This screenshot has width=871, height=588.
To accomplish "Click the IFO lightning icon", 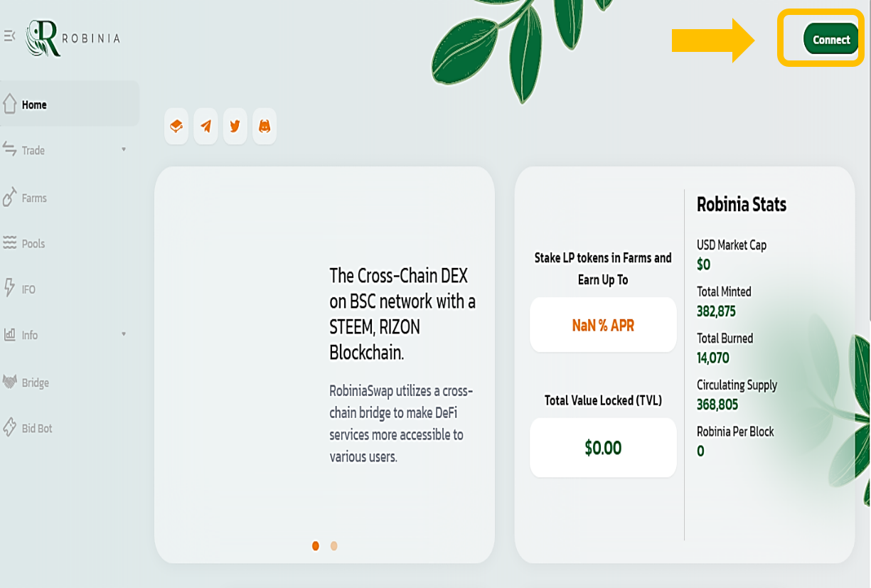I will pos(9,288).
